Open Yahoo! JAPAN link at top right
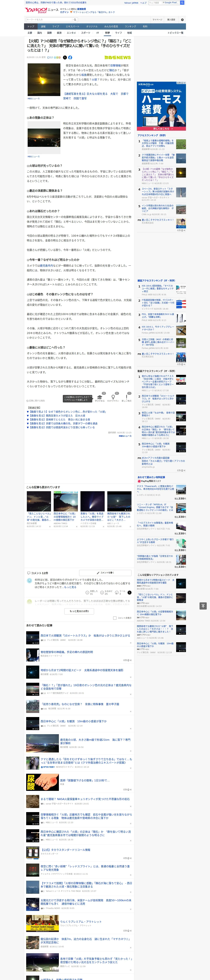210x980 pixels. (131, 3)
